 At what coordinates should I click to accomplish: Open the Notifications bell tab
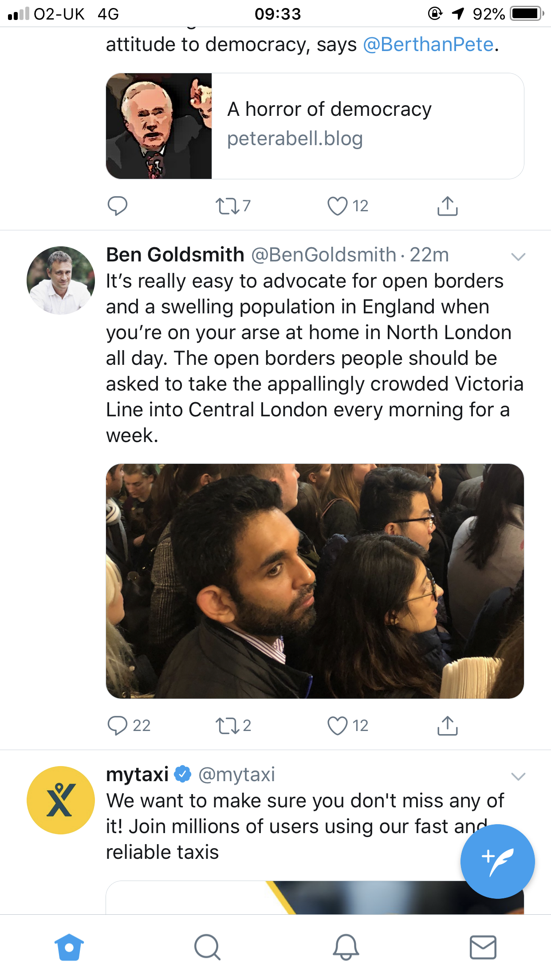346,947
